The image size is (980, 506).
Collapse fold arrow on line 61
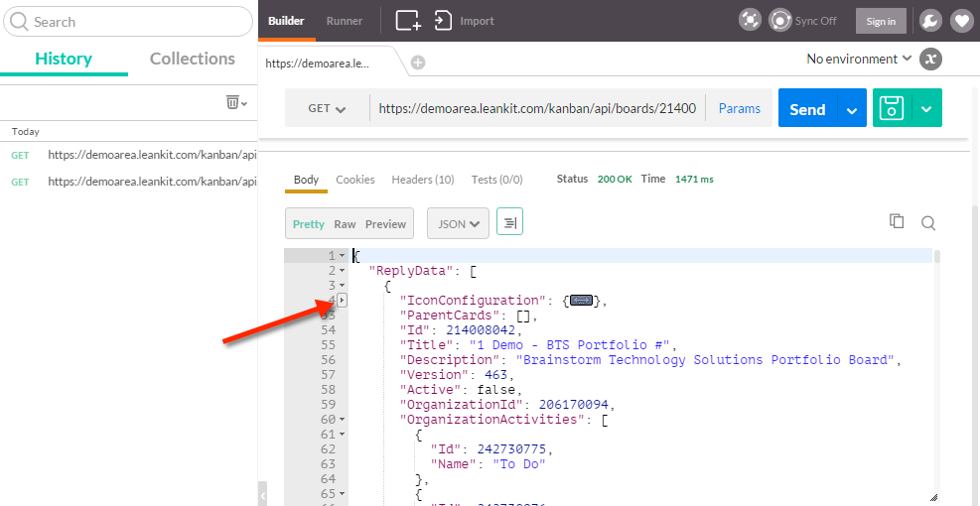[x=342, y=435]
